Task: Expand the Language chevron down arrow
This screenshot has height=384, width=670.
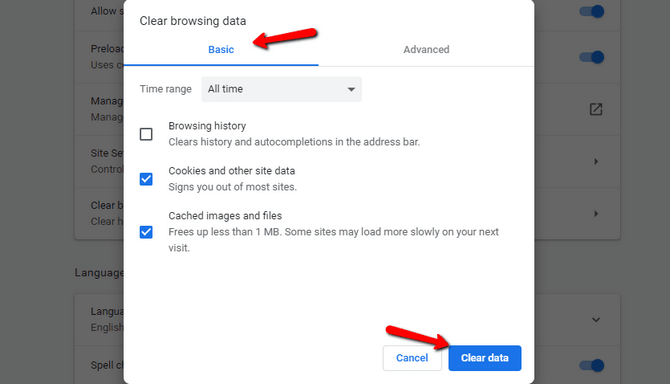Action: [x=596, y=320]
